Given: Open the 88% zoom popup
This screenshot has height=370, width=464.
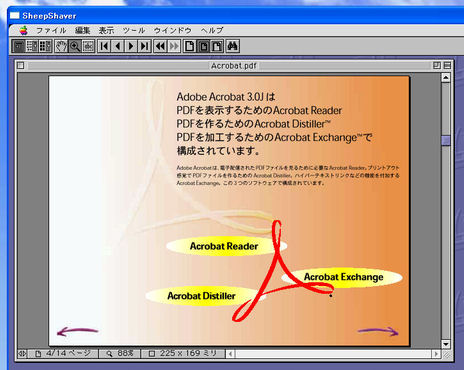Looking at the screenshot, I should pos(120,353).
